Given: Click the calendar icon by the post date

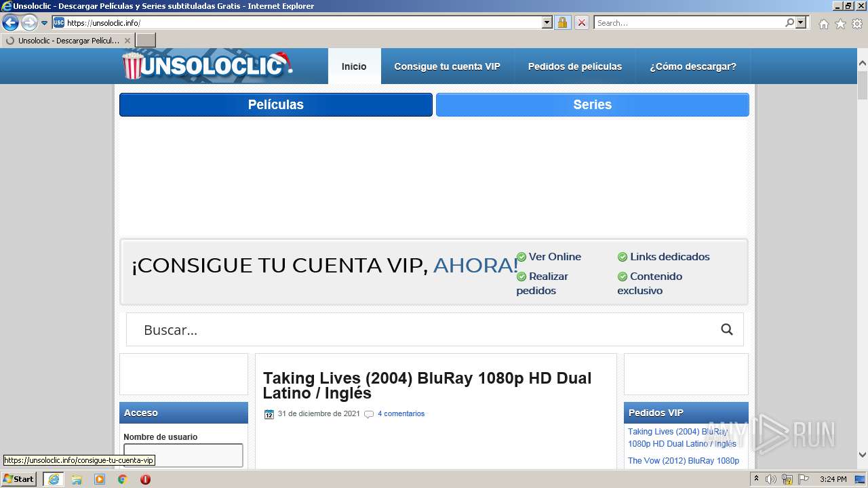Looking at the screenshot, I should coord(269,414).
